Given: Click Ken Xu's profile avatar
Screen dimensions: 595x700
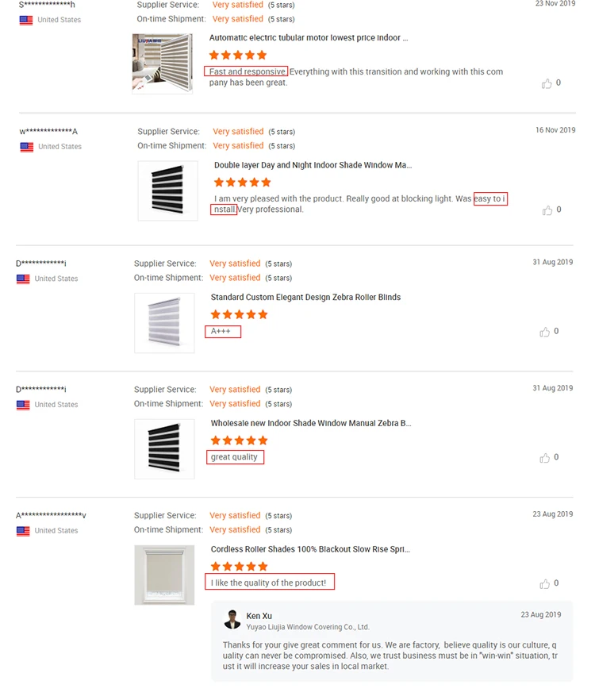Looking at the screenshot, I should click(232, 619).
